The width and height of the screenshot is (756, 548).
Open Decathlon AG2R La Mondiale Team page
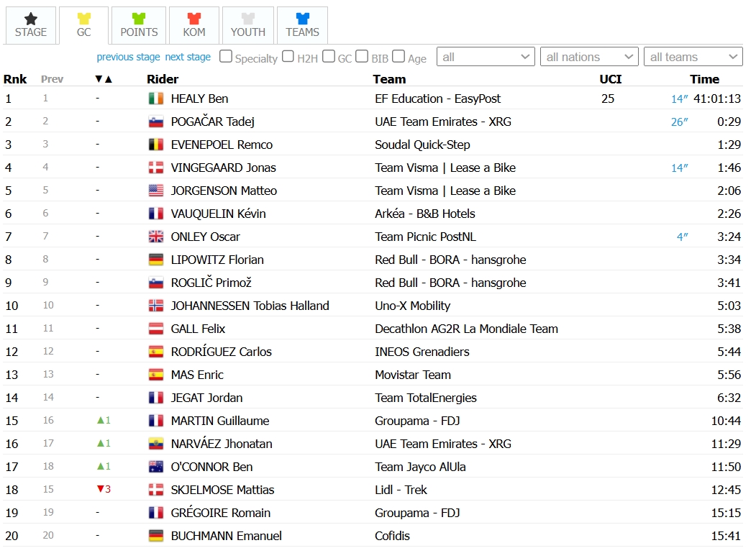[x=466, y=329]
